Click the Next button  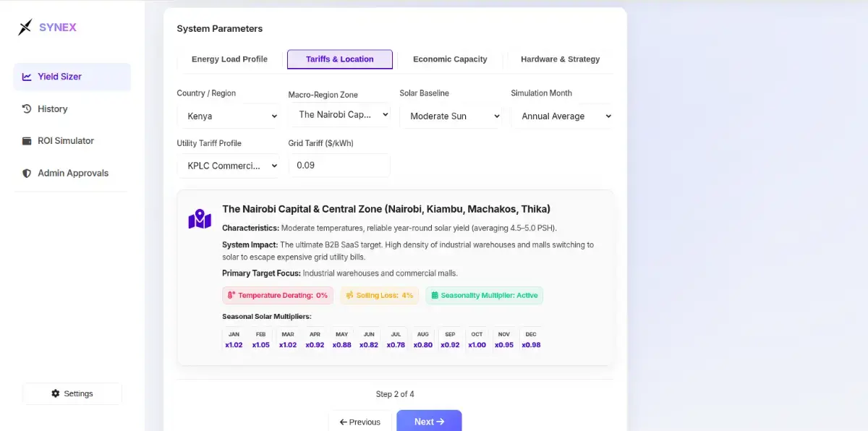click(x=429, y=422)
